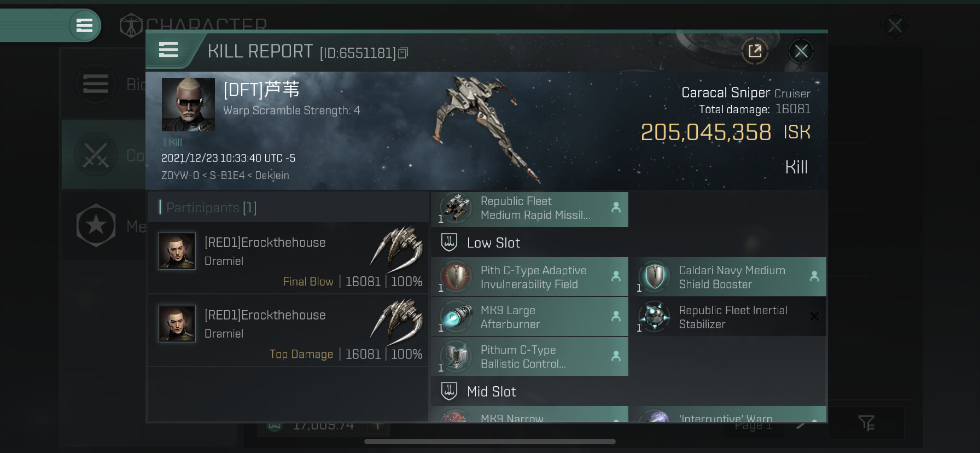The width and height of the screenshot is (980, 453).
Task: Open the main menu button at top left
Action: [x=84, y=25]
